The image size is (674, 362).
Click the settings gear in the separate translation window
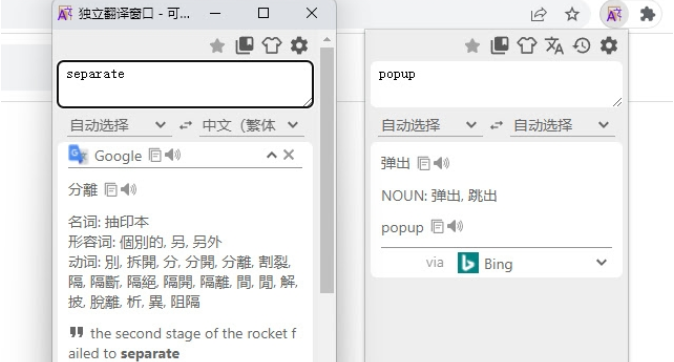point(299,45)
